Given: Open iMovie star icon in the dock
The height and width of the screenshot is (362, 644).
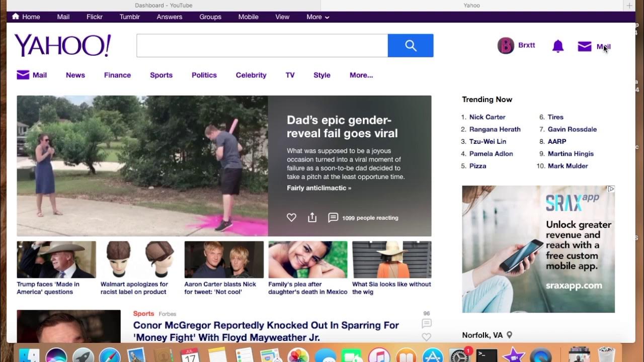Looking at the screenshot, I should coord(514,356).
